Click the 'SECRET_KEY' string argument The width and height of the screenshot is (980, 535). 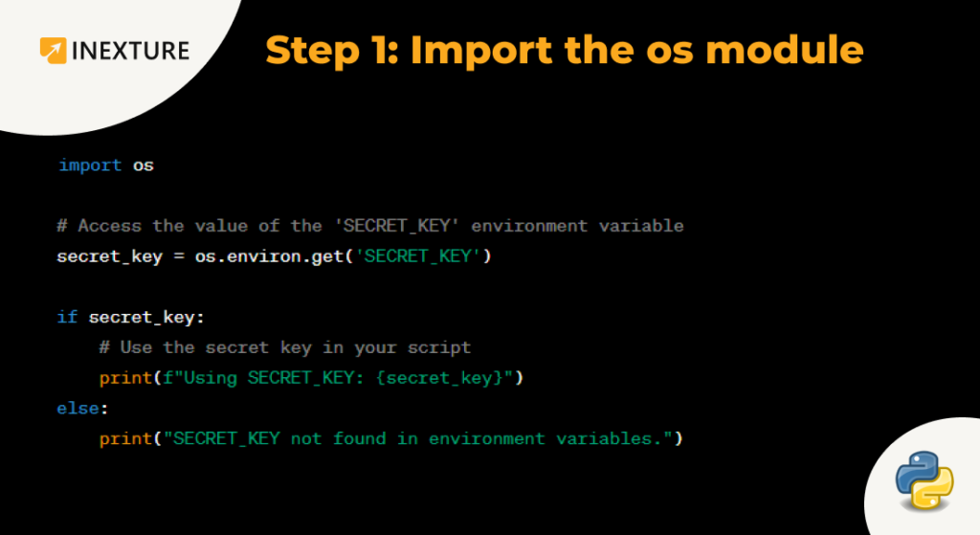(x=418, y=256)
